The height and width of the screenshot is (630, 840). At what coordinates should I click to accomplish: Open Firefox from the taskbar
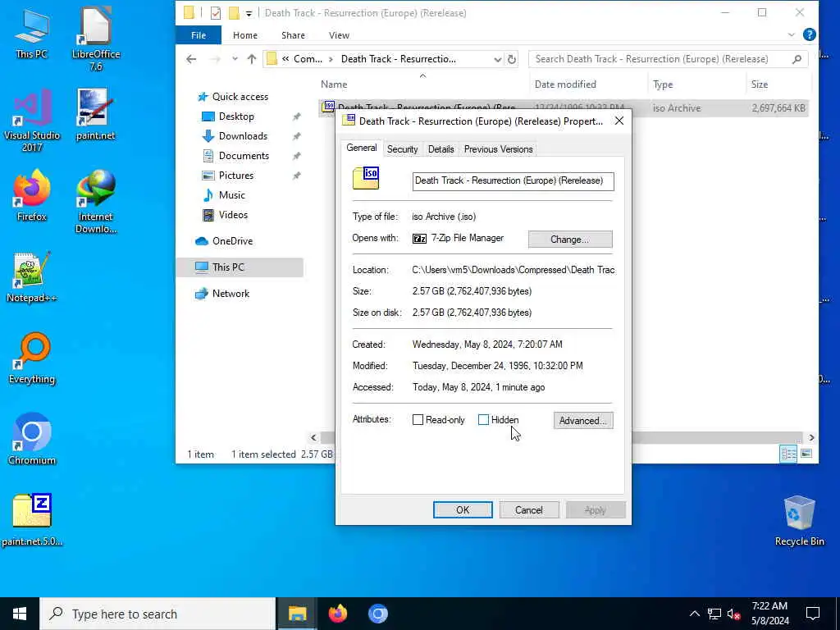click(x=337, y=614)
